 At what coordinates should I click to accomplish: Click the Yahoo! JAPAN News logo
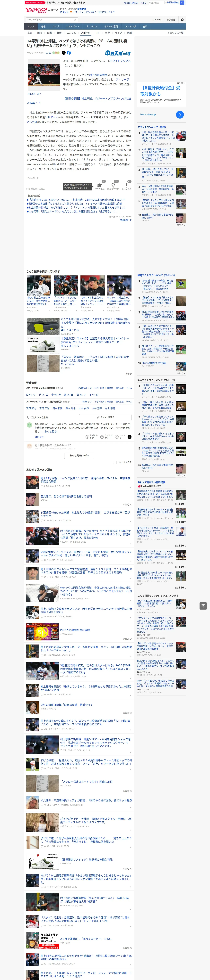click(42, 10)
